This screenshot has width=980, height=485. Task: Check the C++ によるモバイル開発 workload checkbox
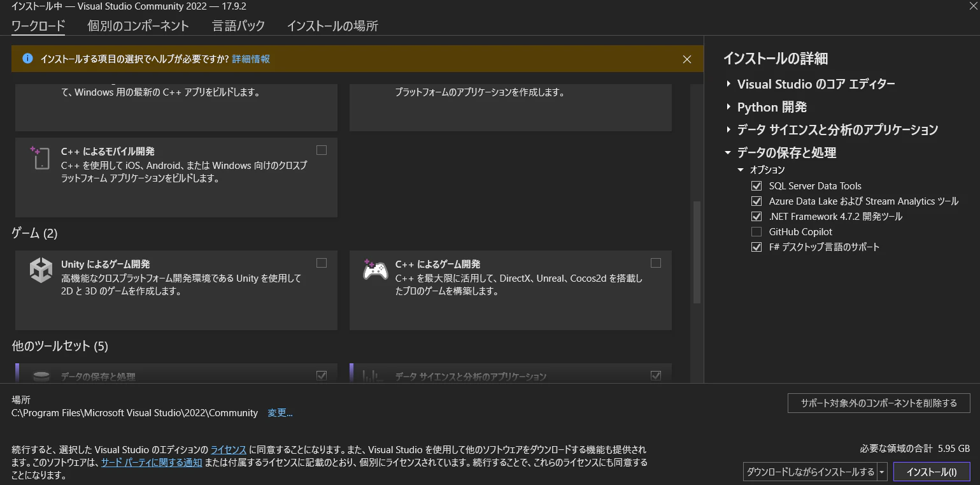[322, 150]
